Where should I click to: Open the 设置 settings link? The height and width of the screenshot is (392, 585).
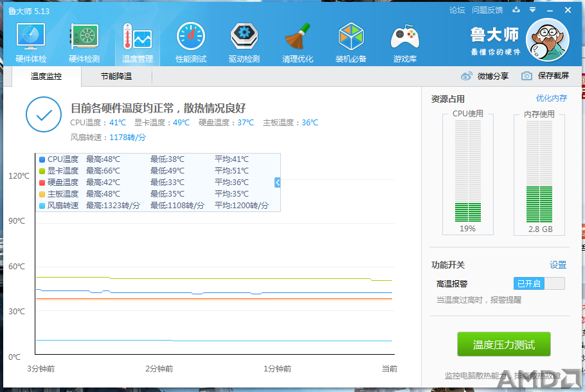558,265
